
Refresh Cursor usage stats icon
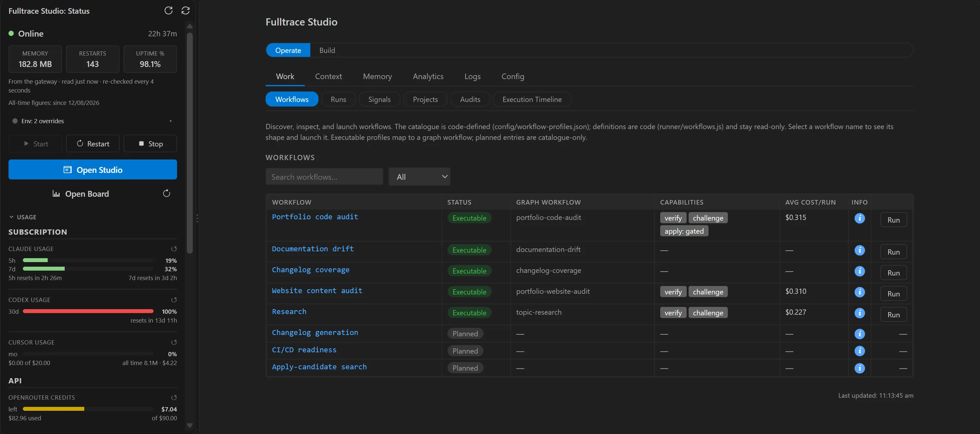[174, 342]
